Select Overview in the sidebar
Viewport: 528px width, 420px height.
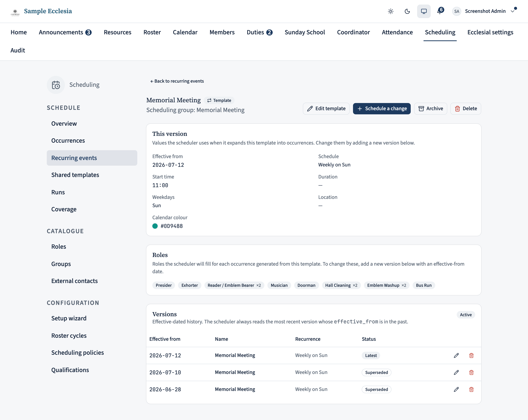92,124
